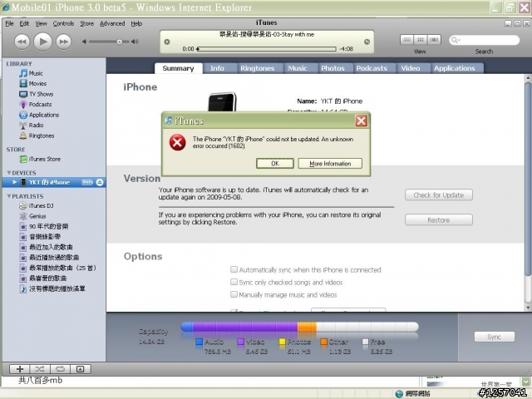Screen dimensions: 532x399
Task: Click OK in the error dialog
Action: coord(275,163)
